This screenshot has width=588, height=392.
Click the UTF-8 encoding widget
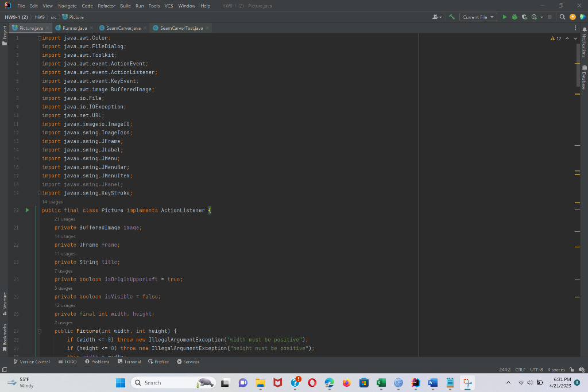(x=536, y=370)
